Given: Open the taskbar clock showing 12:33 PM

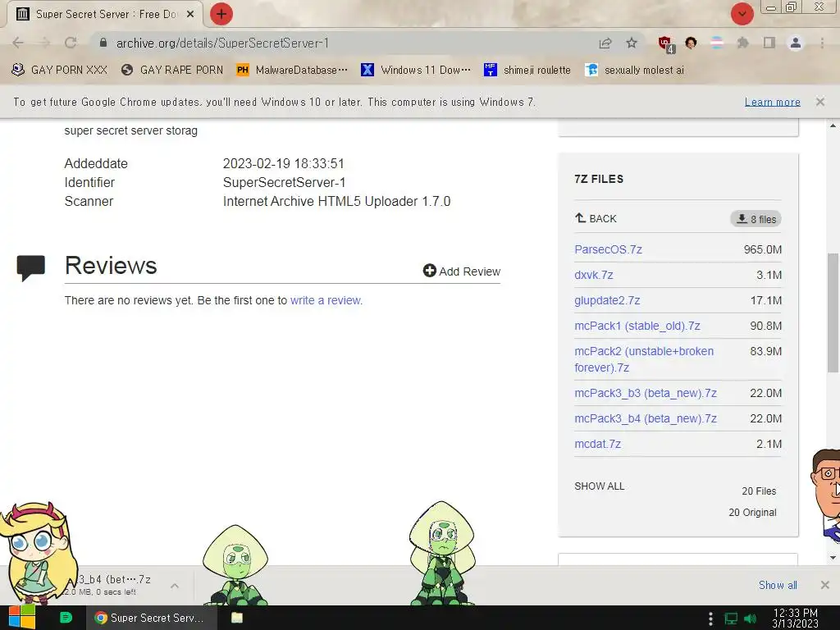Looking at the screenshot, I should click(796, 618).
